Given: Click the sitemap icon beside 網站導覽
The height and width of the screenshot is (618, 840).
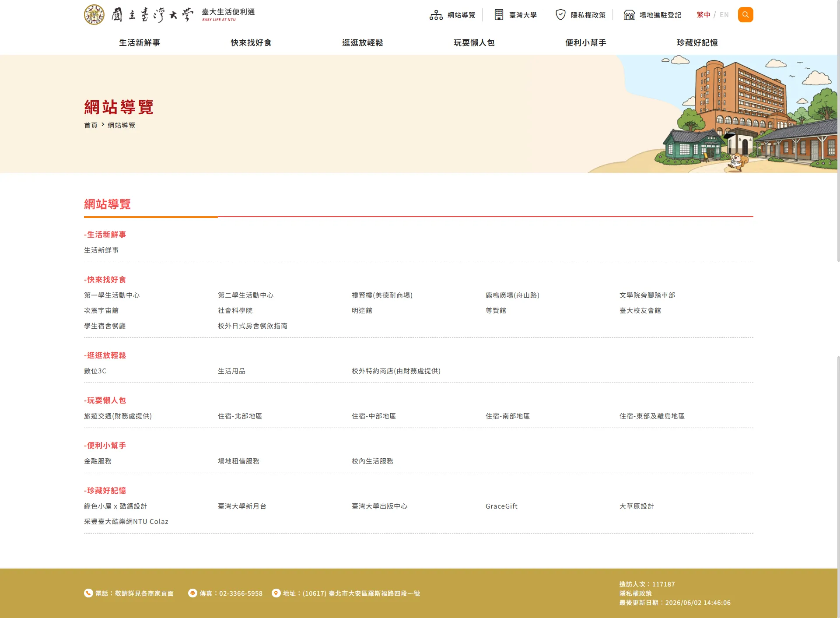Looking at the screenshot, I should click(x=436, y=15).
